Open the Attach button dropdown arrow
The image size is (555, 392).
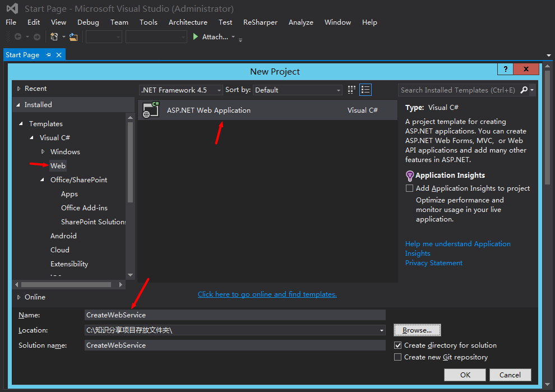pos(233,36)
